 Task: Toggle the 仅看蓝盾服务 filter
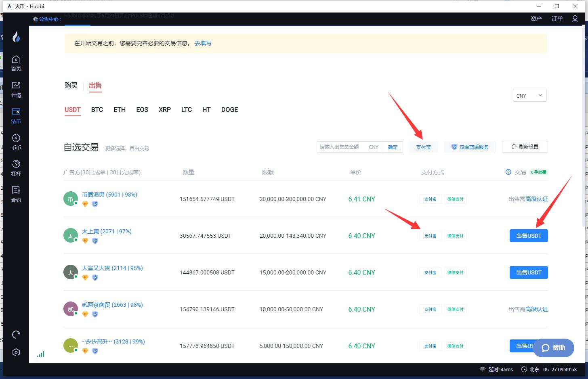click(x=470, y=147)
